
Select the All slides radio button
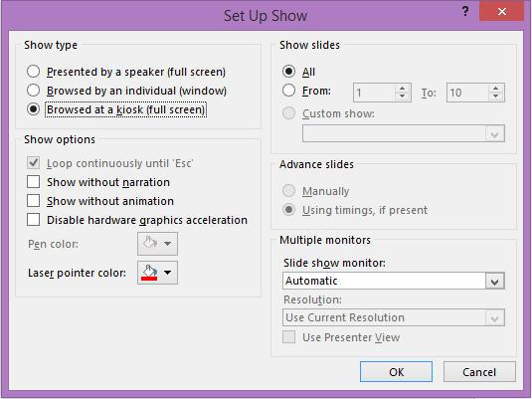[x=288, y=72]
